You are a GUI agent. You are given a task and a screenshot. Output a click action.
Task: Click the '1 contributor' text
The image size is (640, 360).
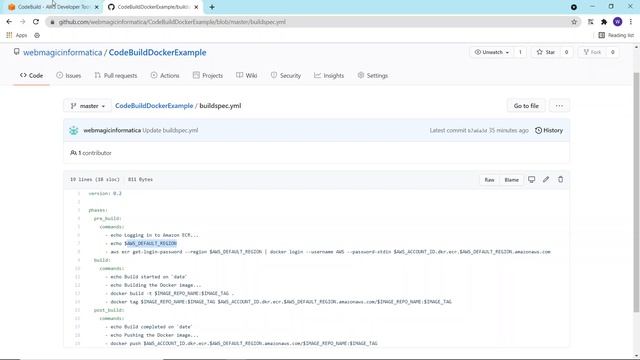tap(95, 153)
